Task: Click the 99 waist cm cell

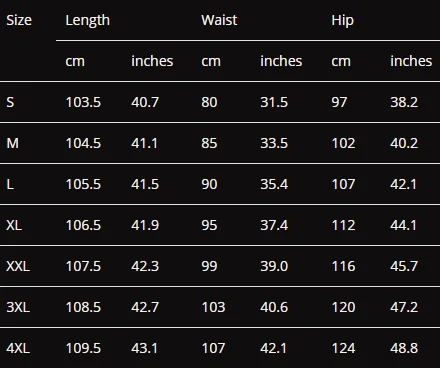Action: click(x=209, y=266)
